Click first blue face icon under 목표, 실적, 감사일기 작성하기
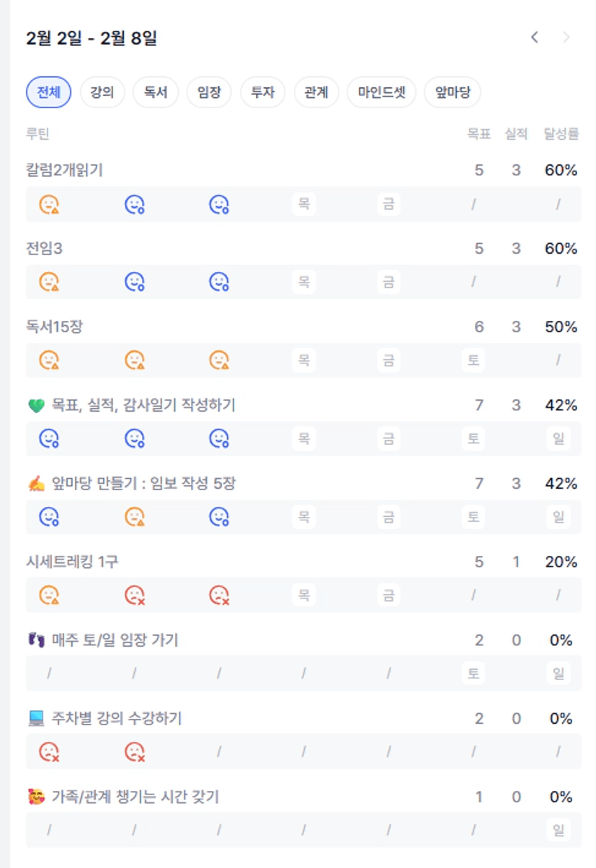The height and width of the screenshot is (868, 596). (x=49, y=438)
